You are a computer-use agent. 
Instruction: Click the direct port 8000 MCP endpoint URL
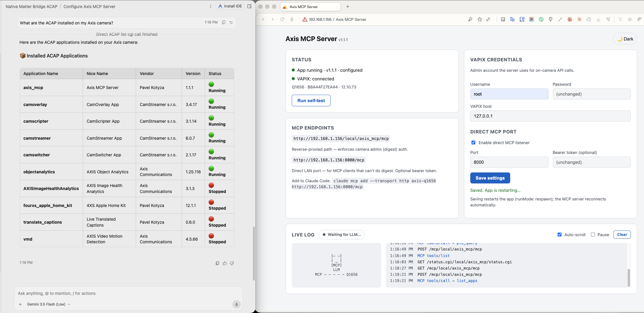click(329, 160)
